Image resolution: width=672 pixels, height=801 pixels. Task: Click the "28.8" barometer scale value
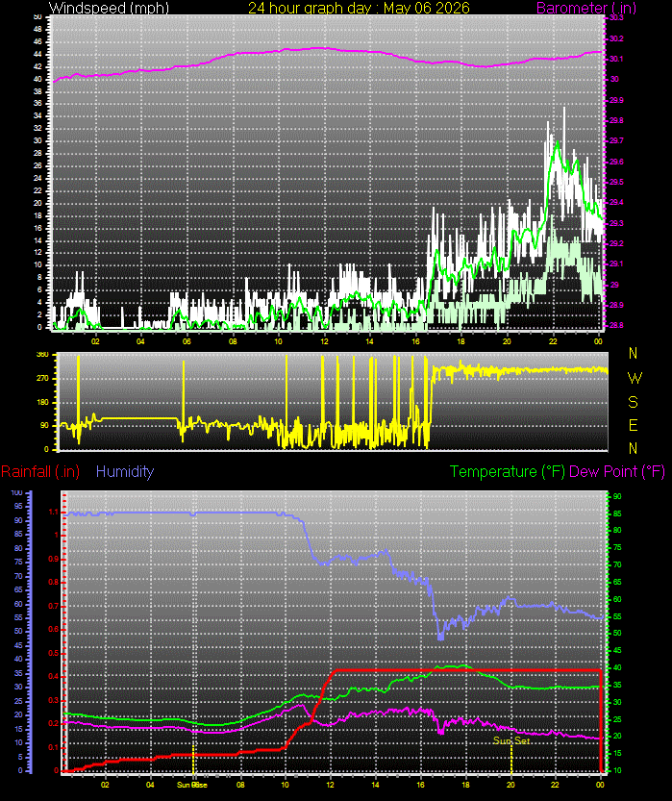(616, 325)
